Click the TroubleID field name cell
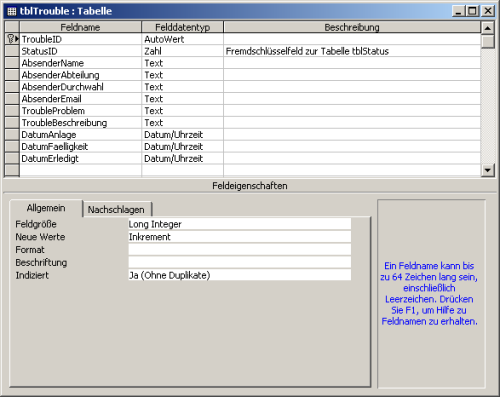Screen dimensions: 500x397 (80, 39)
